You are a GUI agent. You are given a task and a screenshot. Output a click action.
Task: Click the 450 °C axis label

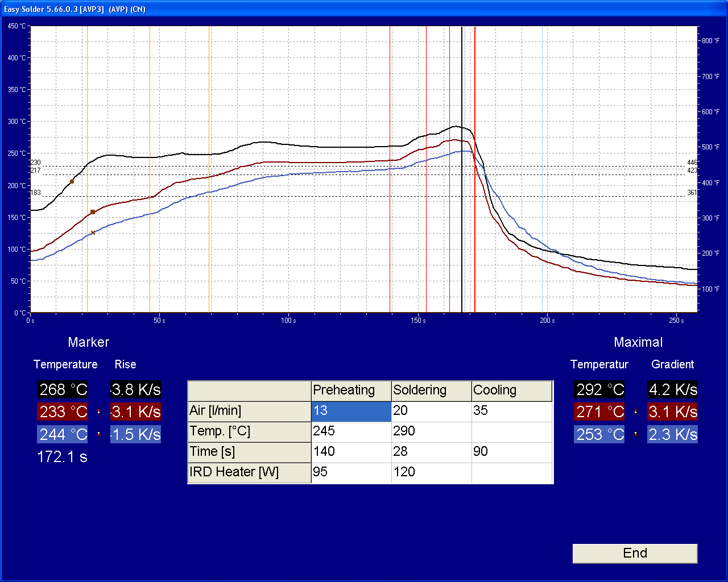click(16, 26)
